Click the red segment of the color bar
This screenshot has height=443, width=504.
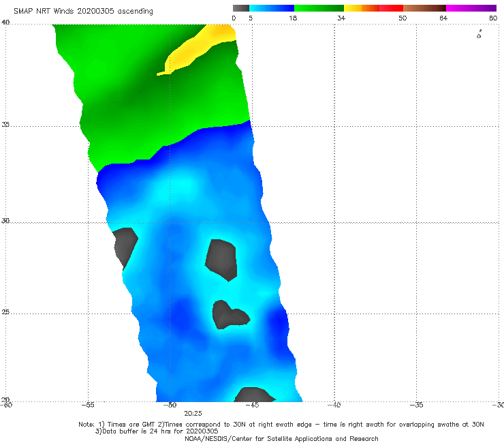click(x=391, y=8)
